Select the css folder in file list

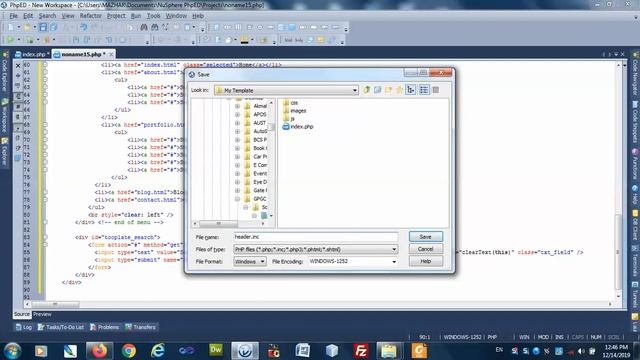[290, 103]
